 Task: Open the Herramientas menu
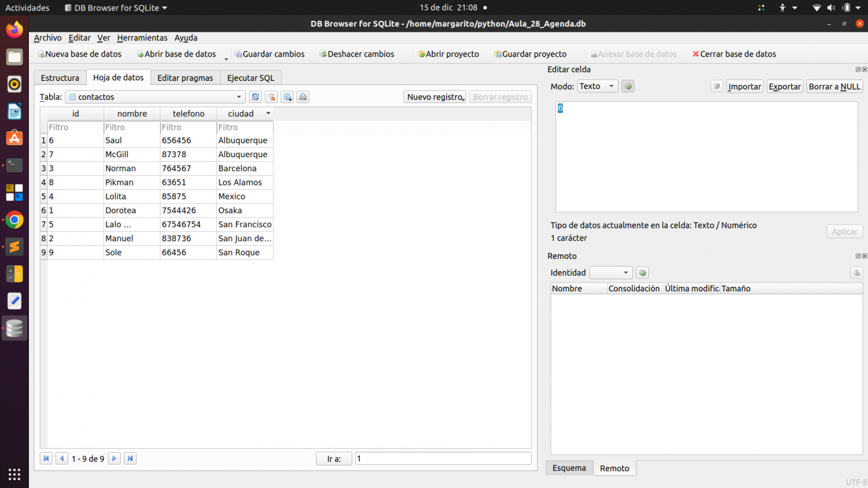142,38
